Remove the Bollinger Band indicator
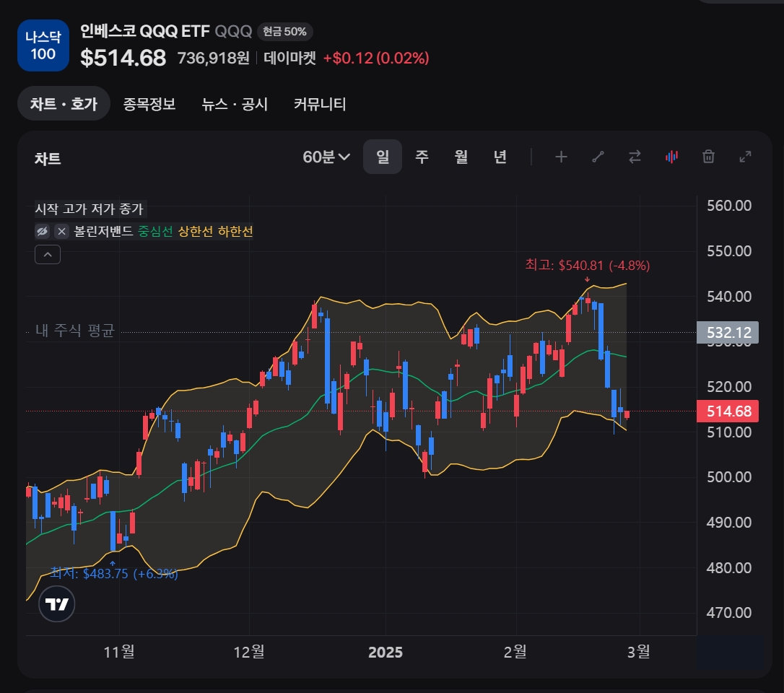The width and height of the screenshot is (784, 693). click(x=61, y=231)
